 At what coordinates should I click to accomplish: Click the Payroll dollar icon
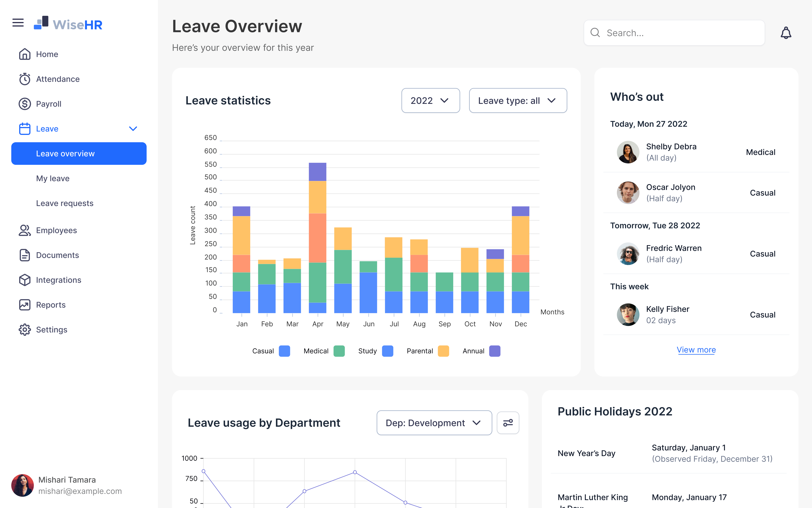click(24, 104)
